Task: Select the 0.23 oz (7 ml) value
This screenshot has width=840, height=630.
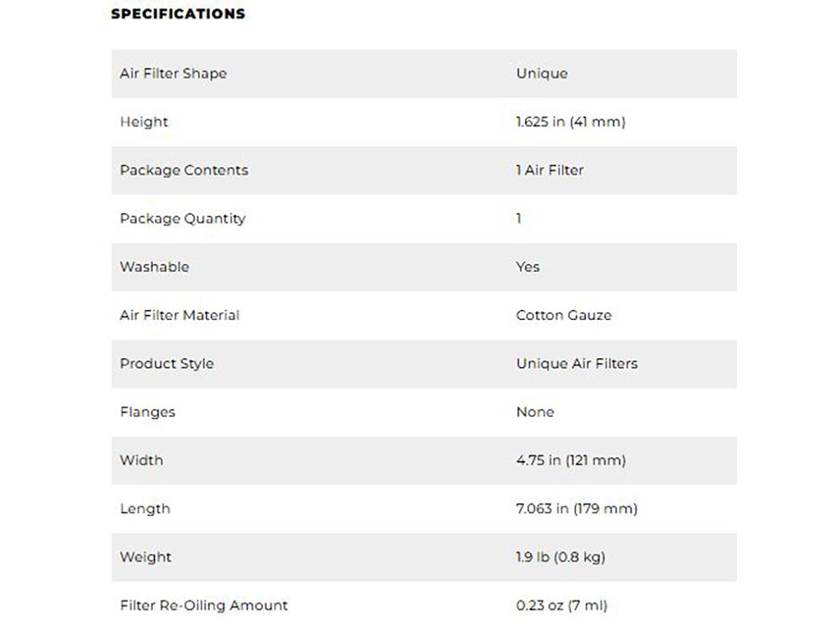Action: click(x=561, y=605)
